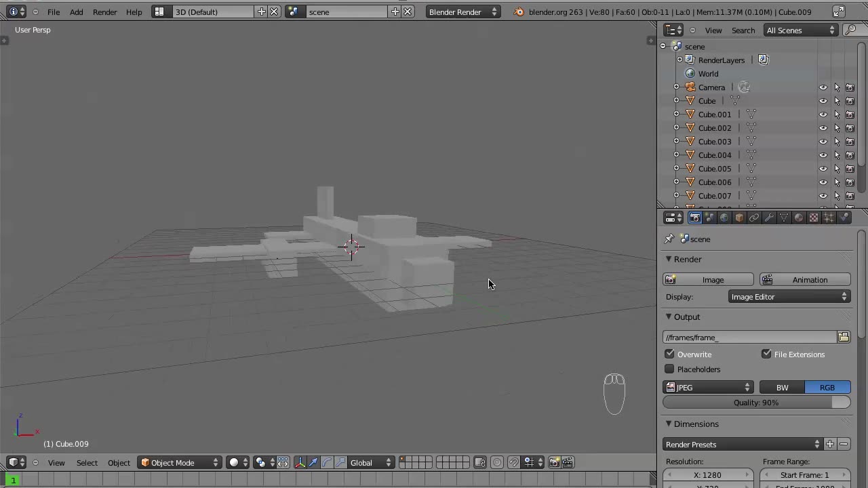Viewport: 868px width, 488px height.
Task: Open Modifiers tab (wrench icon)
Action: click(x=769, y=218)
